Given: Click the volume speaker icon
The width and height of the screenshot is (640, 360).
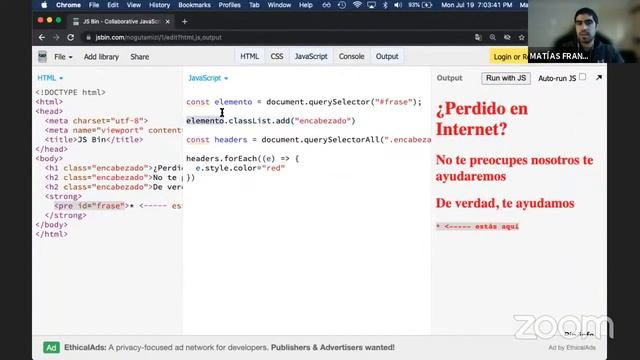Looking at the screenshot, I should click(x=398, y=5).
